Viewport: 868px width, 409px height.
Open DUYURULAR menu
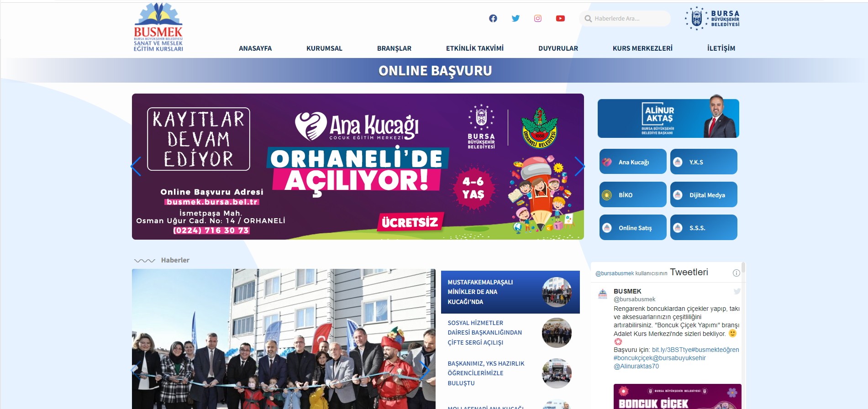coord(558,48)
